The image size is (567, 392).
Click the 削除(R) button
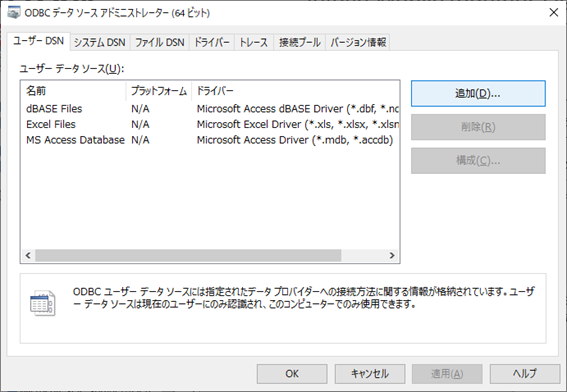click(x=478, y=127)
